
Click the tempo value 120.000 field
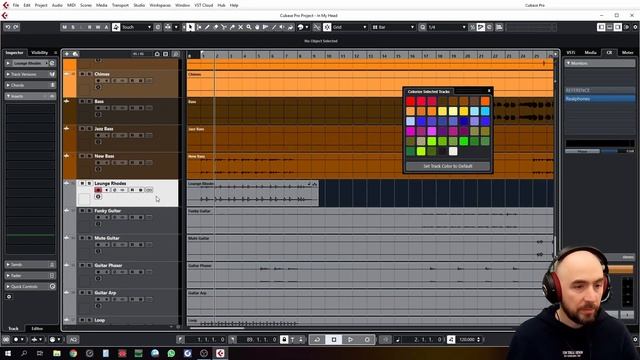click(x=467, y=340)
